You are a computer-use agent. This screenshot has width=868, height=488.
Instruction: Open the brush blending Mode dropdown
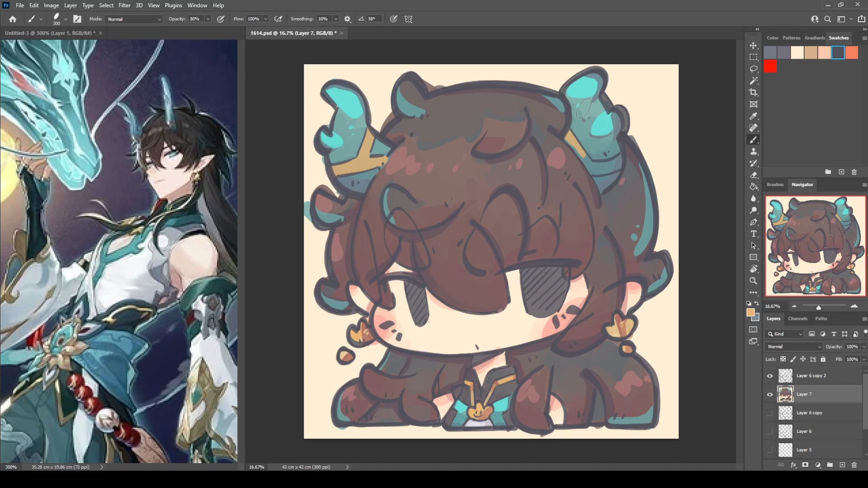point(134,19)
